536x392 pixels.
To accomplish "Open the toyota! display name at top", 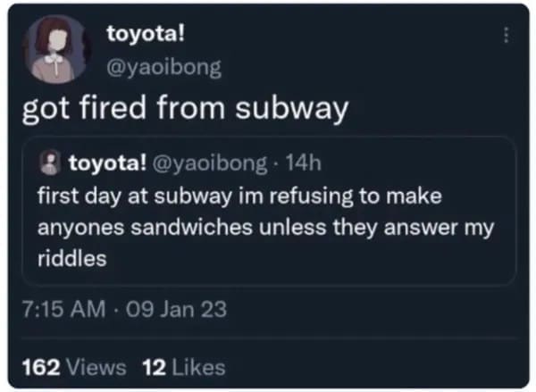I will click(146, 36).
